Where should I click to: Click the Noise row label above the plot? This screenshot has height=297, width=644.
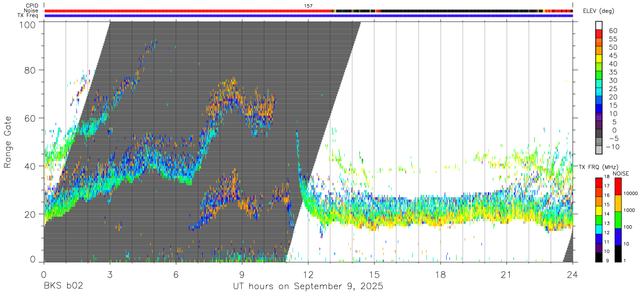[x=32, y=10]
